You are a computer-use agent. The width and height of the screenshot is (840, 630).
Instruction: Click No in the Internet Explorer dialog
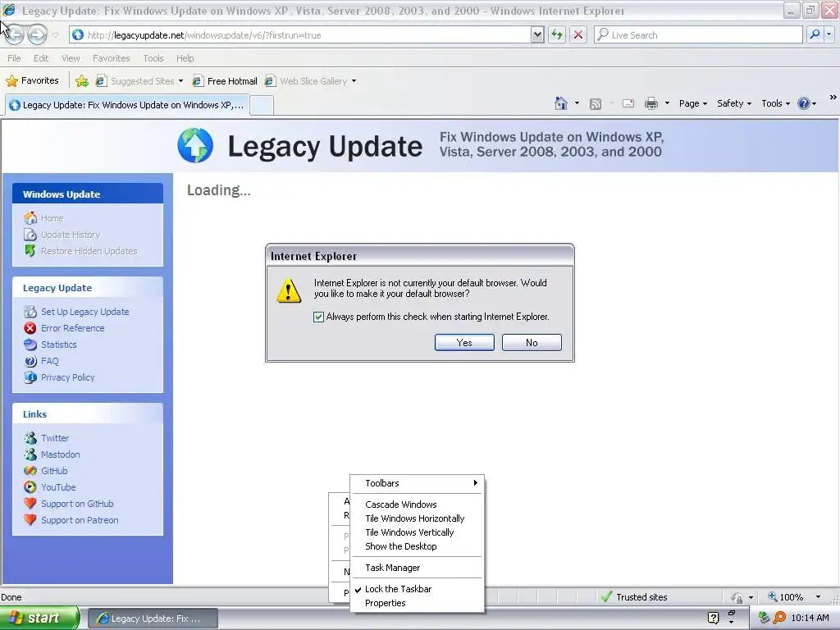532,343
